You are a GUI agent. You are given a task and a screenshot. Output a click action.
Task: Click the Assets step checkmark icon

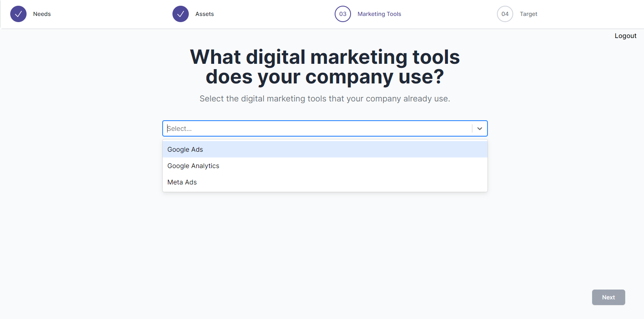click(181, 14)
